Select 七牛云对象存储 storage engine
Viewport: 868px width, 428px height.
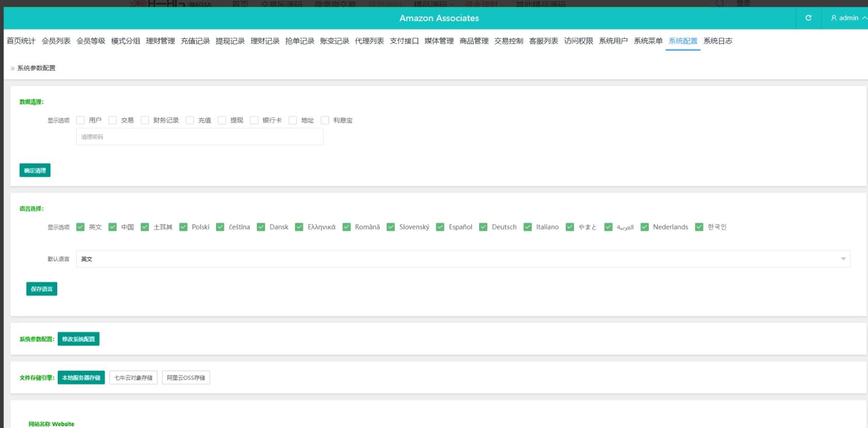[x=133, y=378]
